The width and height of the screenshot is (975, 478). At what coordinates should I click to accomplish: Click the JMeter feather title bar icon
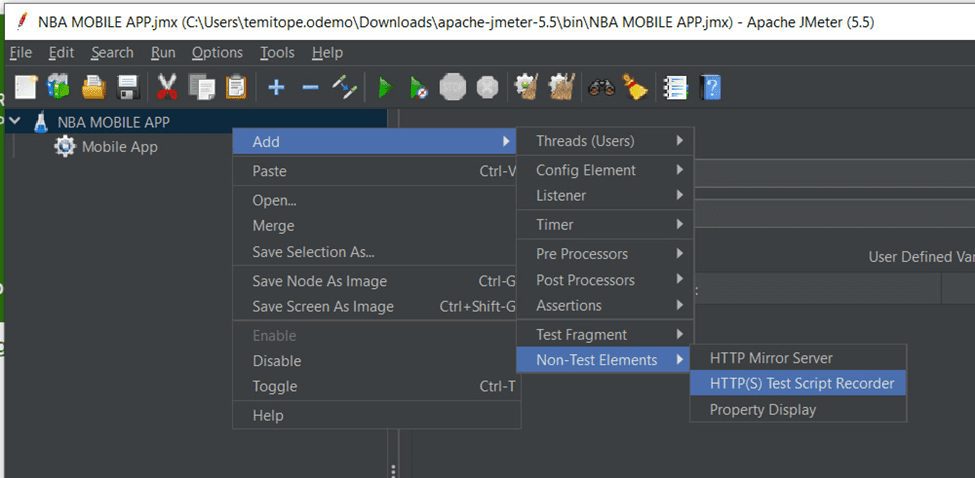(23, 21)
